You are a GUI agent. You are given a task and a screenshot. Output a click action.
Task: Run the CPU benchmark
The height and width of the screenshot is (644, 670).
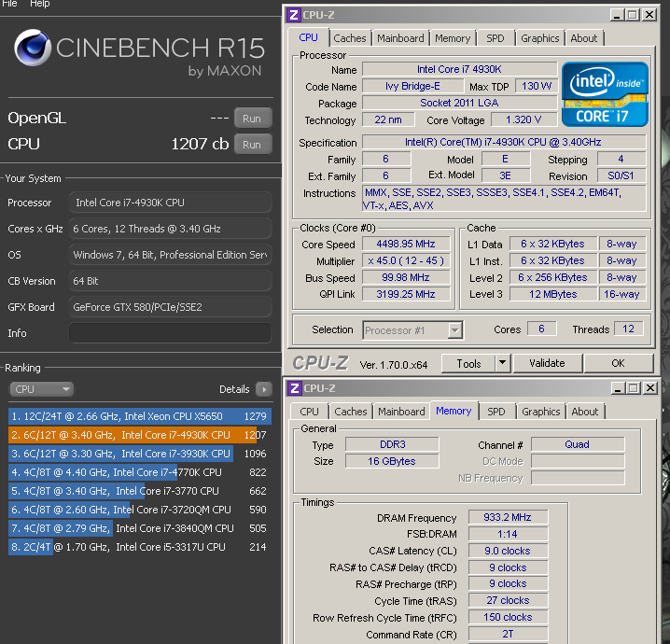pos(253,145)
